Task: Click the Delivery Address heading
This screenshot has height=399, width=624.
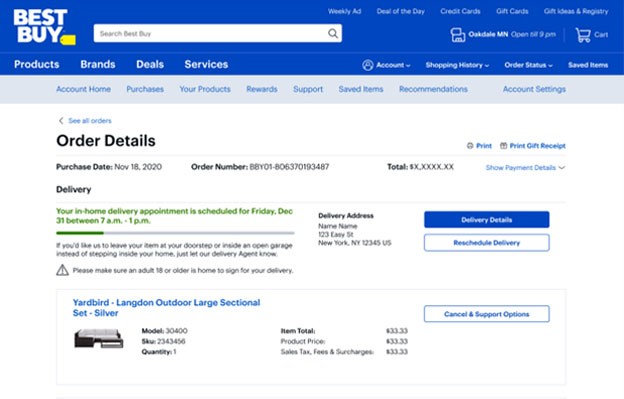Action: click(346, 216)
